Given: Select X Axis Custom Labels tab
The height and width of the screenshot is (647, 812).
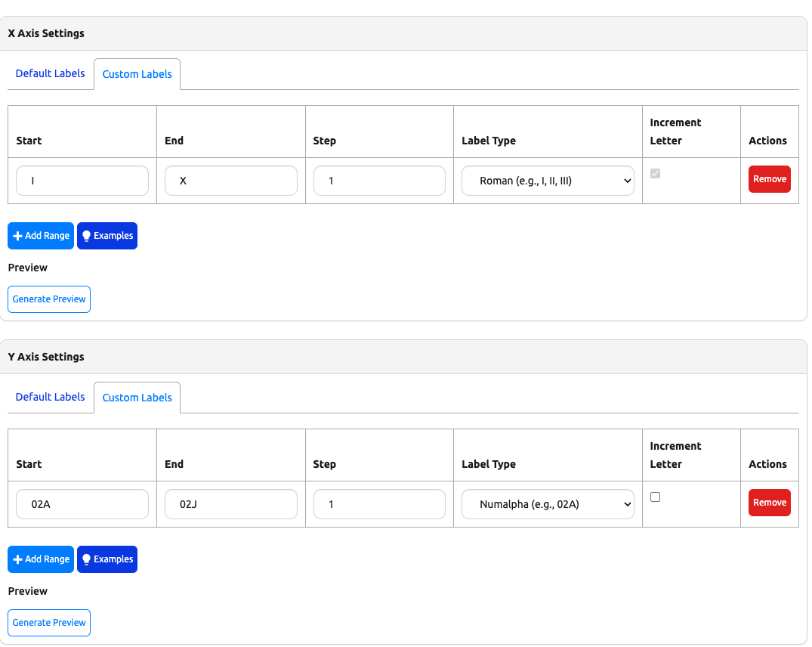Looking at the screenshot, I should [x=137, y=74].
